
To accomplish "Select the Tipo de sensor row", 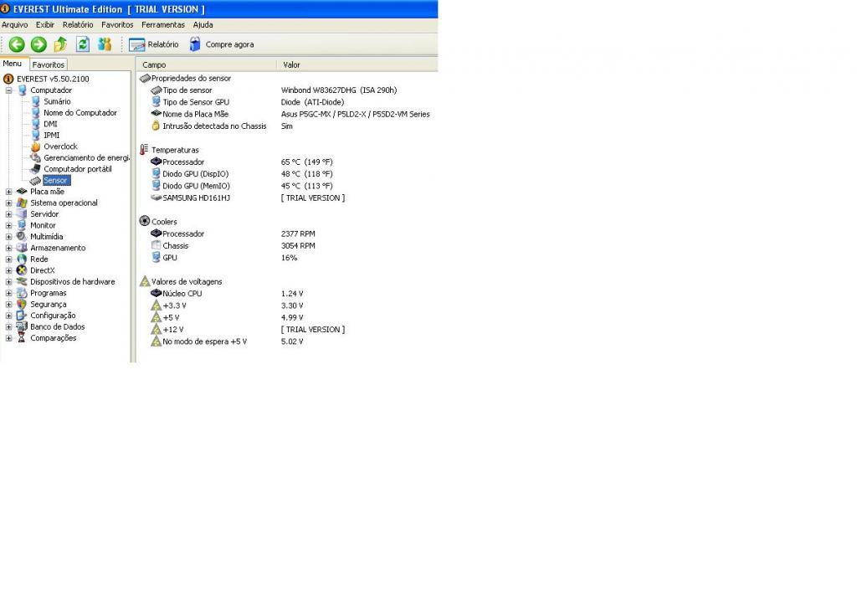I will [287, 90].
